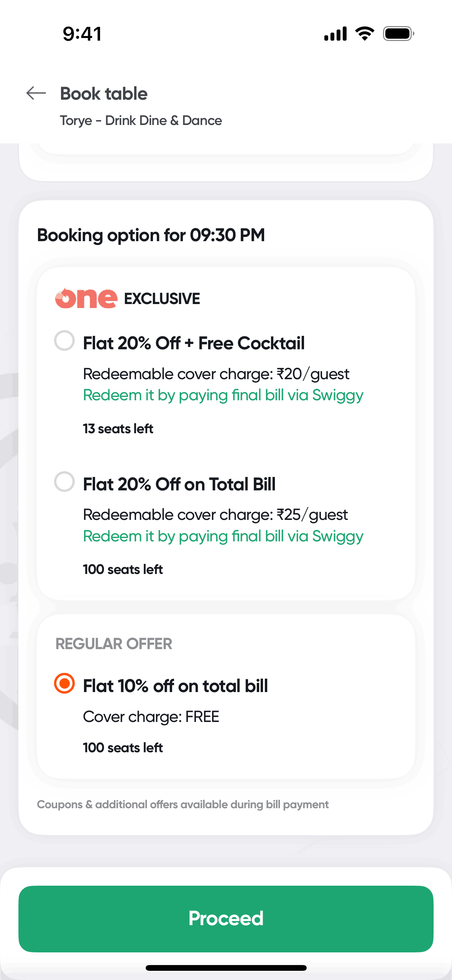Tap the battery status icon
Viewport: 452px width, 980px height.
[x=398, y=34]
